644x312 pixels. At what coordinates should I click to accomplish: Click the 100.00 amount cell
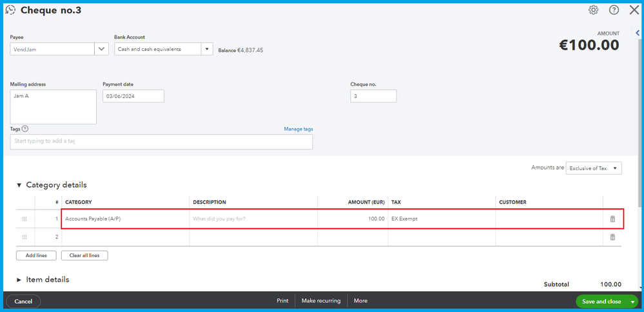click(353, 219)
